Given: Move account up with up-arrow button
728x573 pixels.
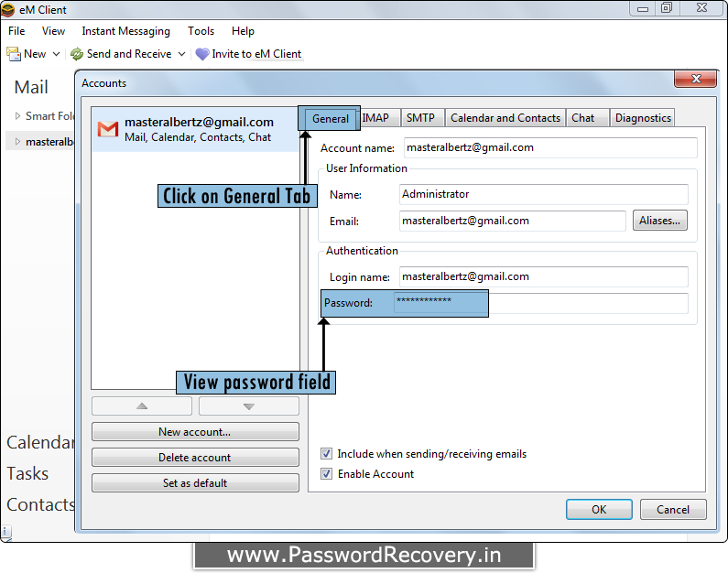Looking at the screenshot, I should pos(142,406).
